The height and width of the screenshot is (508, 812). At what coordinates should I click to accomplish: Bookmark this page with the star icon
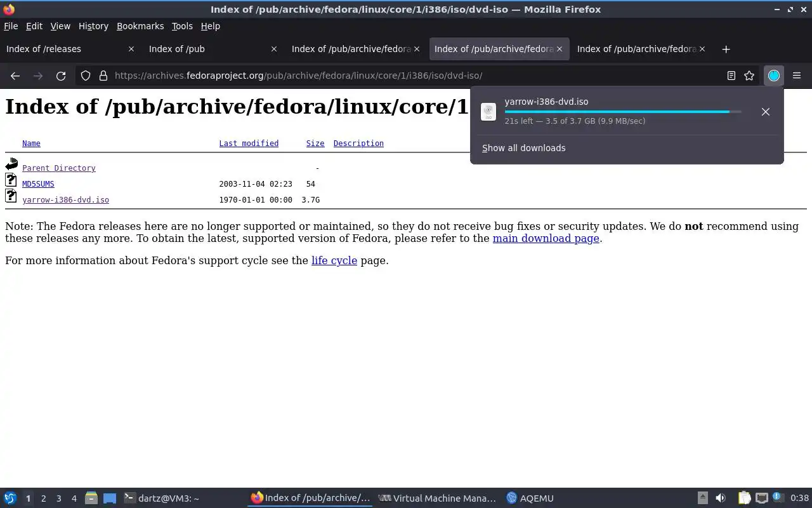tap(749, 76)
